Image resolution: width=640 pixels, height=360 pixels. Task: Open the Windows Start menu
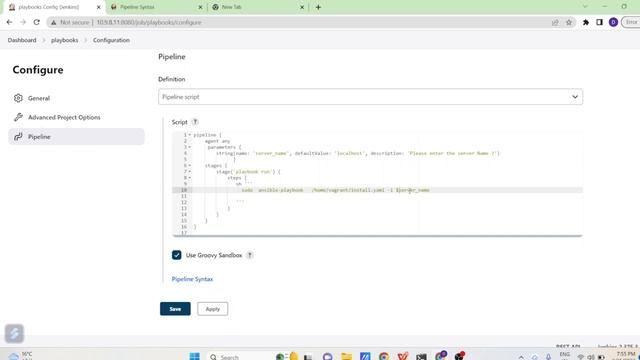pyautogui.click(x=195, y=356)
